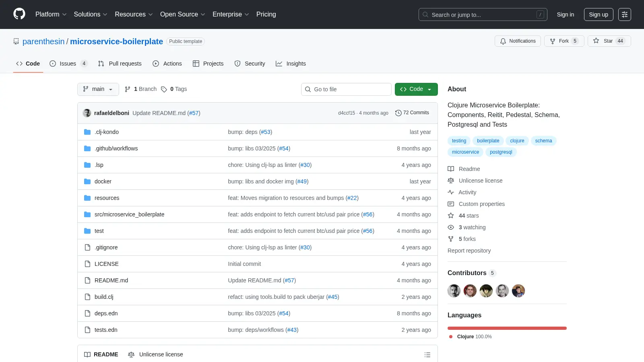Image resolution: width=644 pixels, height=362 pixels.
Task: Click the tag icon next to 0 Tags
Action: point(164,89)
